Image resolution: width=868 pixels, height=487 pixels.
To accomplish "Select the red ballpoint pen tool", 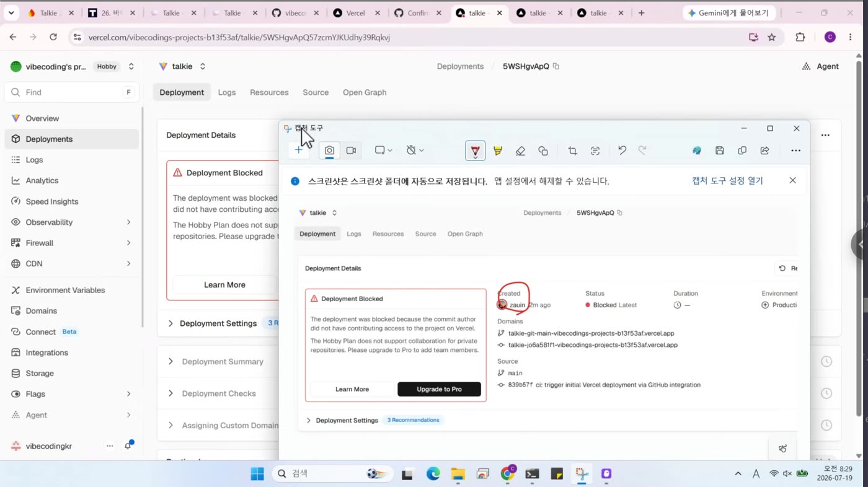I will [x=475, y=151].
